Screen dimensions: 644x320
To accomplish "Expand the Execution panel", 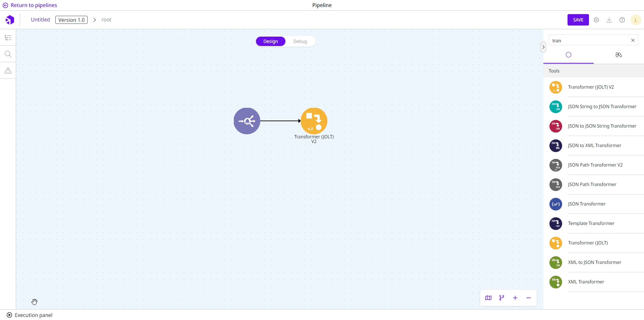I will point(30,315).
